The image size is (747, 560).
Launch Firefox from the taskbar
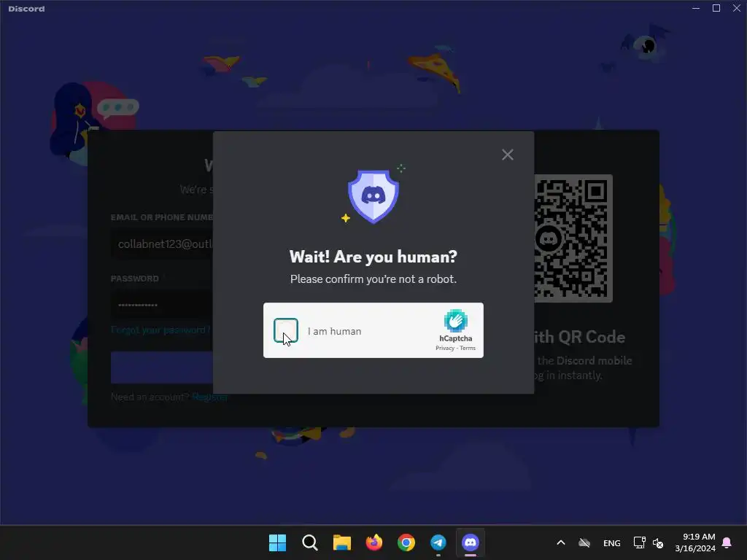tap(374, 542)
